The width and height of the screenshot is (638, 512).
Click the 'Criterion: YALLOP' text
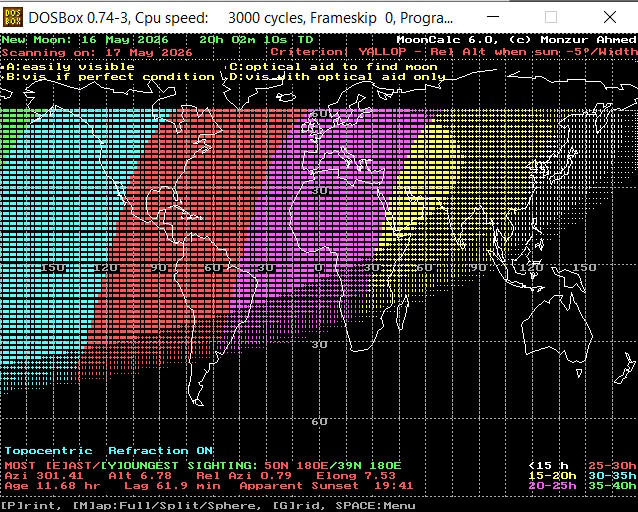click(338, 52)
